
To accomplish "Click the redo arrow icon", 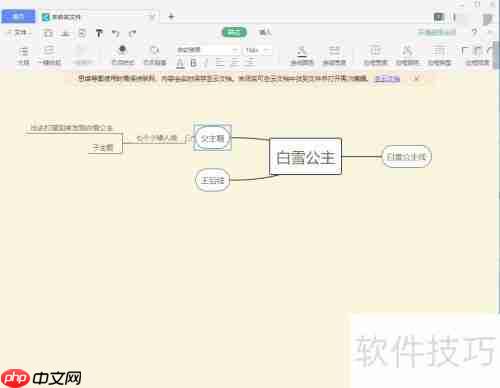I will (132, 33).
